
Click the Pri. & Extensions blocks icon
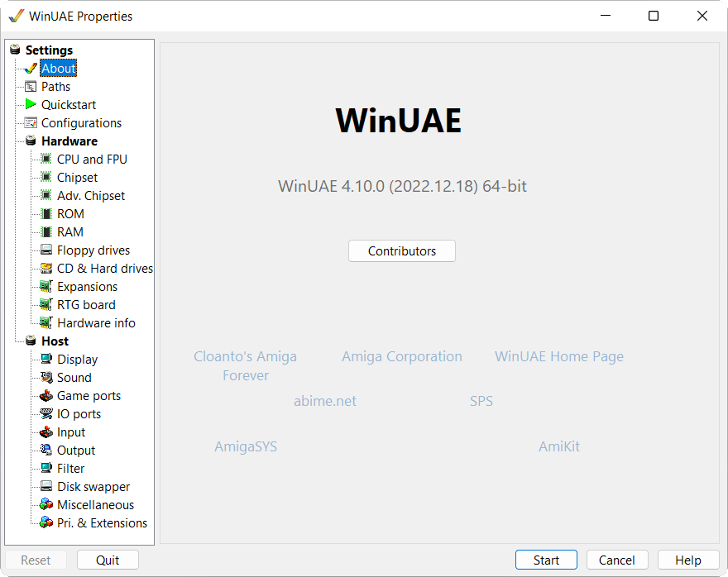[x=46, y=522]
